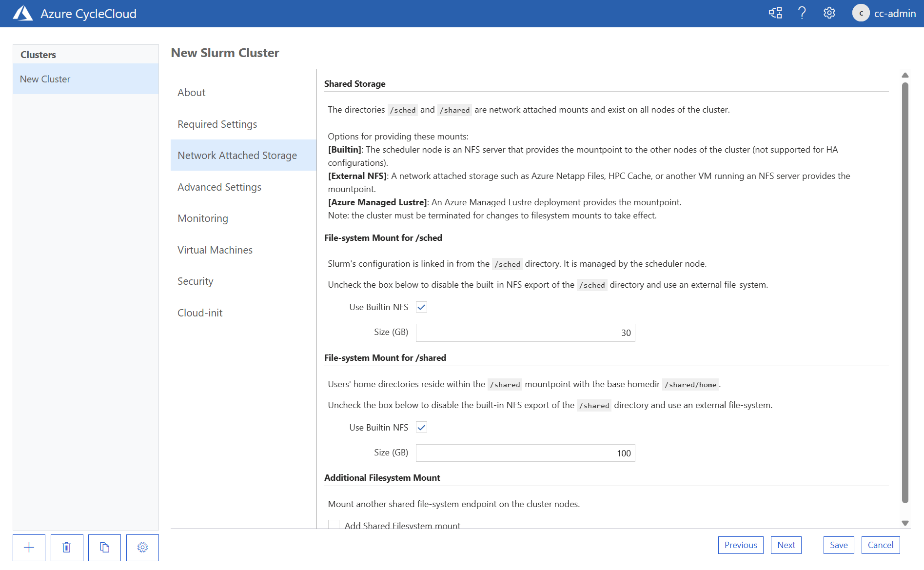
Task: Open Advanced Settings section
Action: click(243, 187)
